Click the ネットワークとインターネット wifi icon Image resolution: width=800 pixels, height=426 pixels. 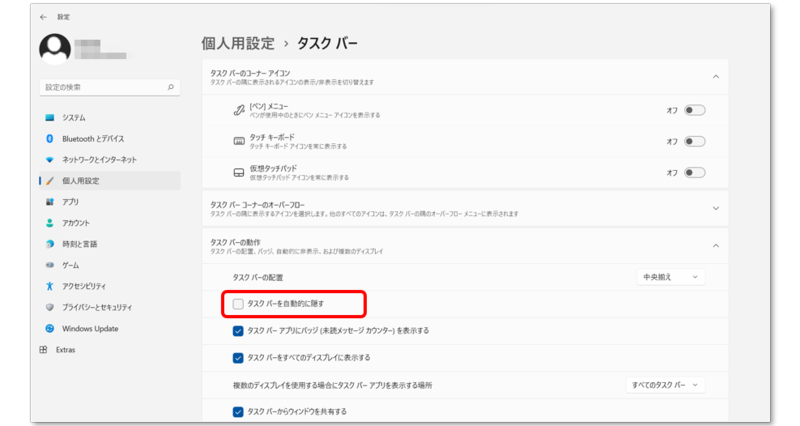(x=49, y=160)
